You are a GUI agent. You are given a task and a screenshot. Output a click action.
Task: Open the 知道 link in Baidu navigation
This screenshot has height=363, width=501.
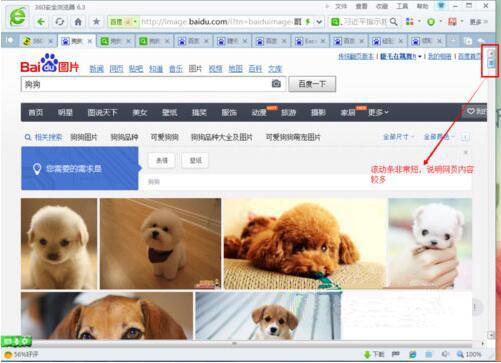156,69
